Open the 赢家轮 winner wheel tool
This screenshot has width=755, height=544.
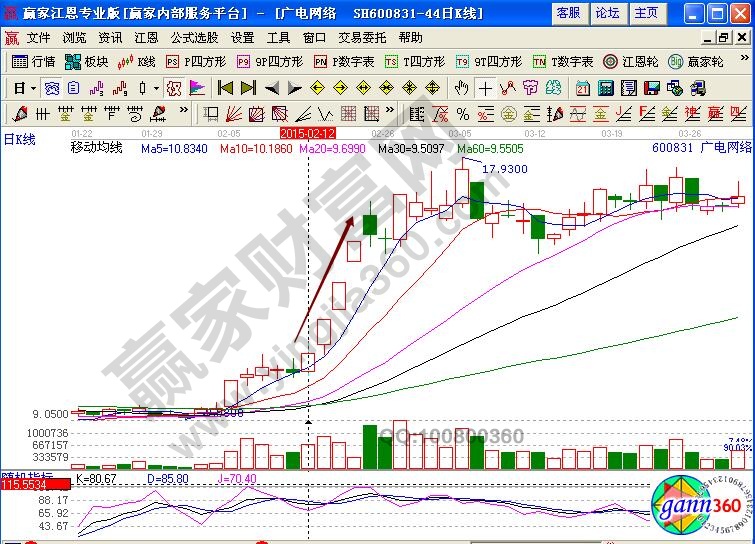[695, 61]
